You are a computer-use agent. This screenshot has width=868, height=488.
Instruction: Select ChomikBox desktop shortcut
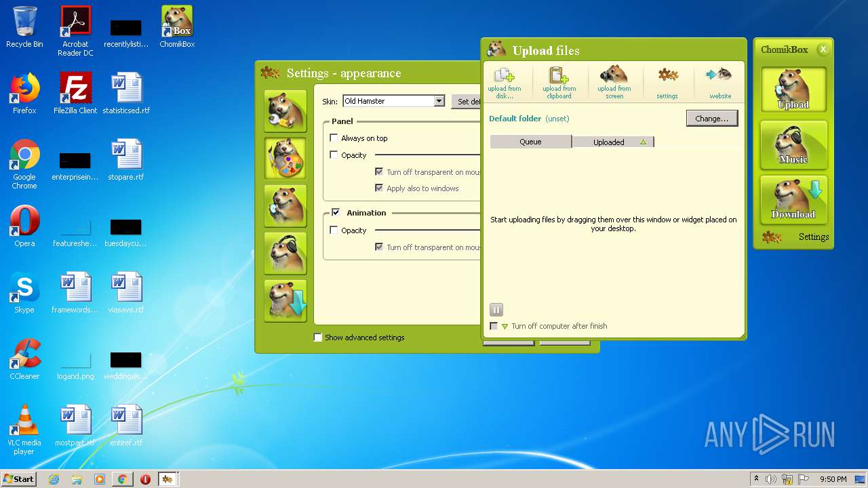pyautogui.click(x=177, y=27)
